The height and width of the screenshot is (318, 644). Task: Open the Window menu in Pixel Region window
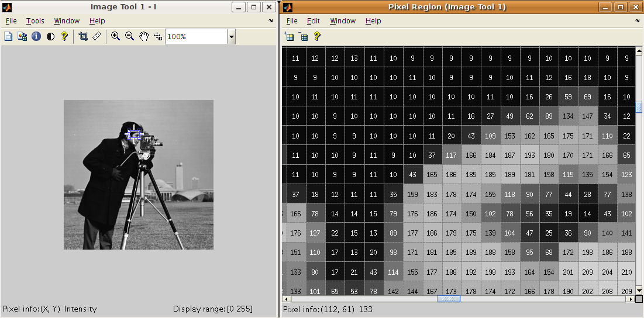(343, 21)
